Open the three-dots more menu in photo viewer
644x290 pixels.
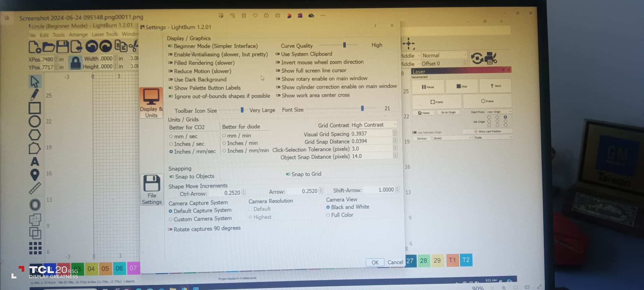(323, 15)
